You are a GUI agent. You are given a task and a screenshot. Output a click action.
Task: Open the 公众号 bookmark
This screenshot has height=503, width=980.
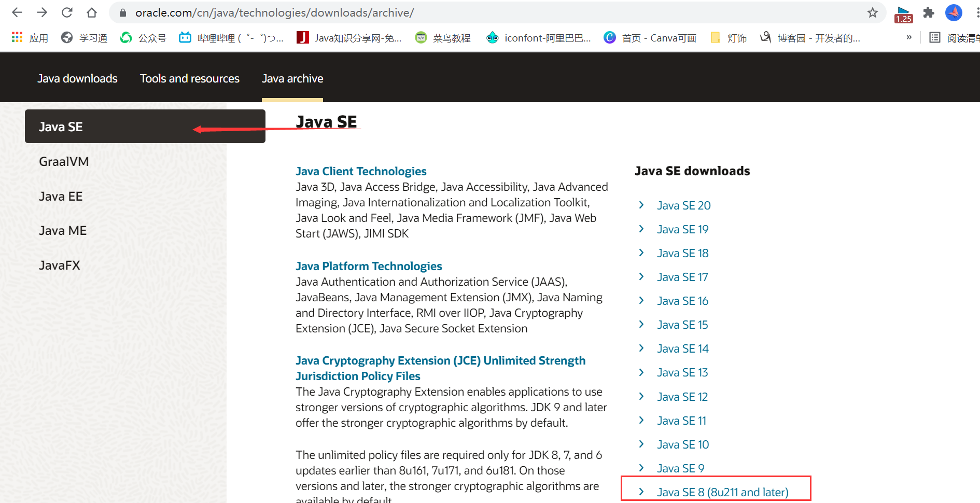tap(143, 38)
